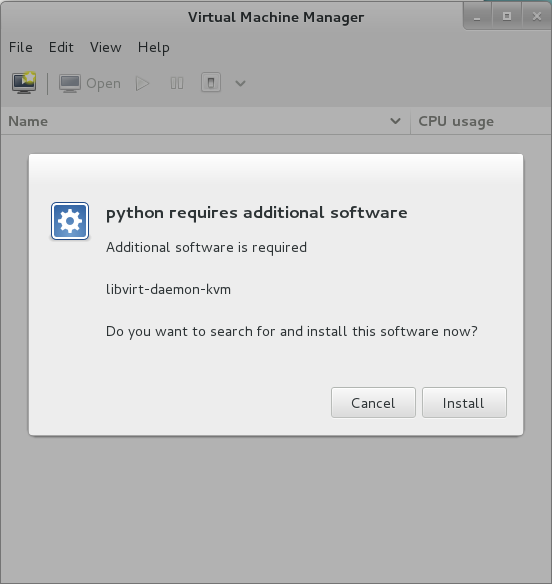Image resolution: width=552 pixels, height=584 pixels.
Task: Select the CPU usage column header
Action: (x=481, y=121)
